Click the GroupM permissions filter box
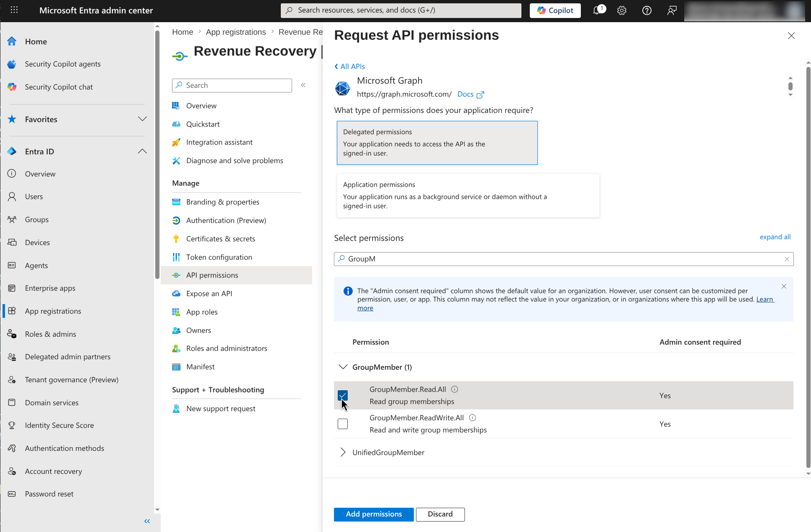811x532 pixels. coord(564,259)
